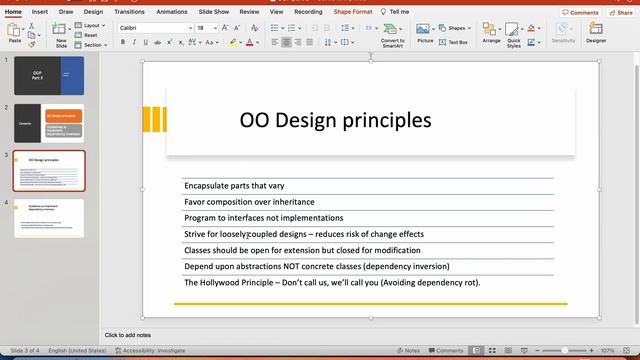Toggle strikethrough formatting
Image resolution: width=640 pixels, height=360 pixels.
[158, 42]
